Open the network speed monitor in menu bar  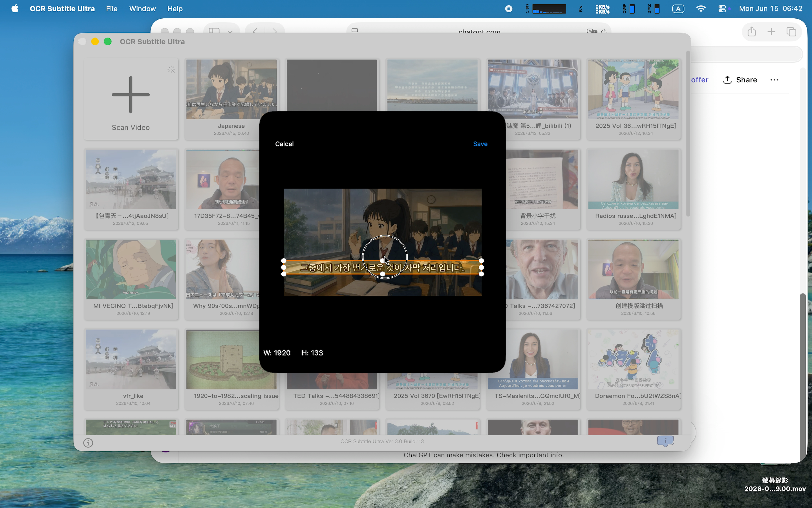602,9
